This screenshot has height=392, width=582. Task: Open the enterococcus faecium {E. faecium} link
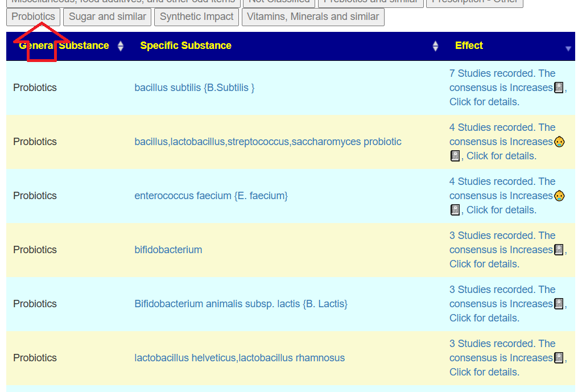tap(211, 196)
